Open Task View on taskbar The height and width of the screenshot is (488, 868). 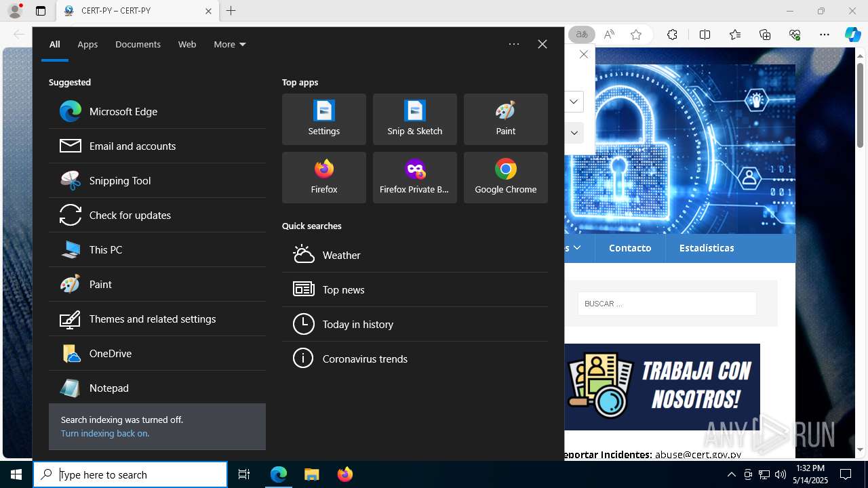point(244,474)
